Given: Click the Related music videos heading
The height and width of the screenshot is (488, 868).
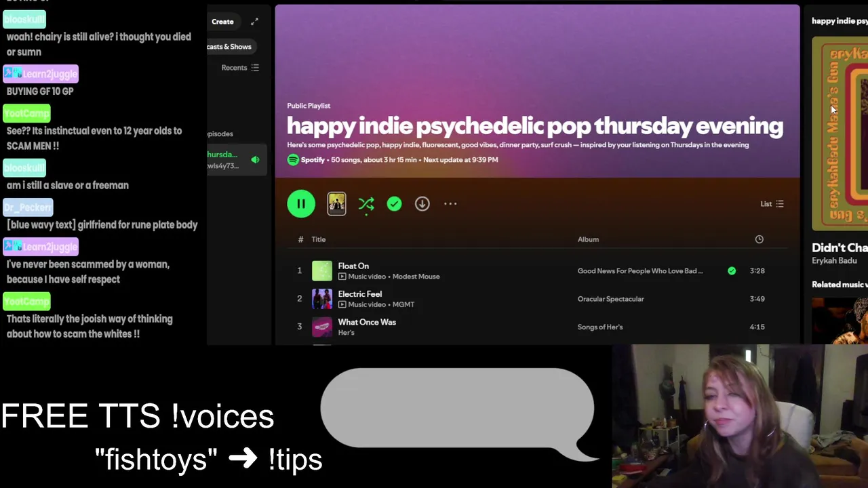Looking at the screenshot, I should click(x=840, y=285).
